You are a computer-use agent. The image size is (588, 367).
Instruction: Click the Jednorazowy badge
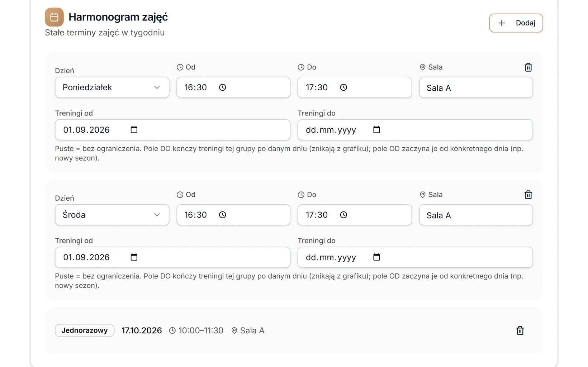85,330
